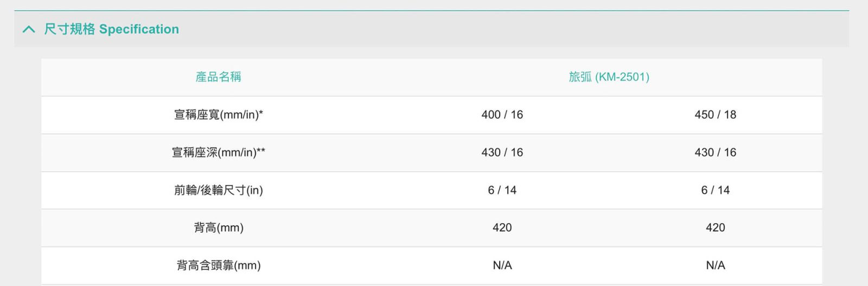Image resolution: width=868 pixels, height=286 pixels.
Task: Click wheel size 6 / 14 in 400-width column
Action: (x=502, y=190)
